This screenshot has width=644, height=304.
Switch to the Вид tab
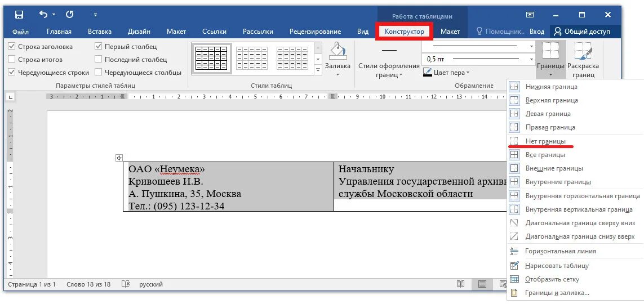pos(363,32)
